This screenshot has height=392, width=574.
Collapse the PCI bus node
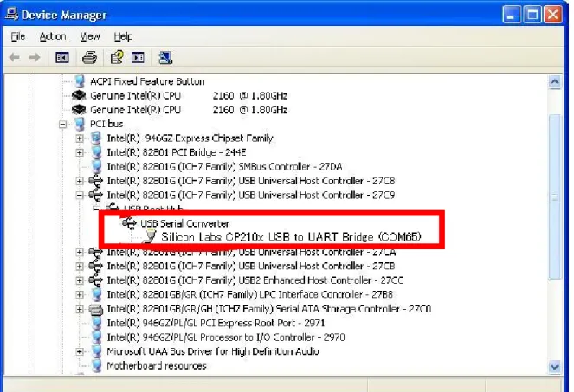click(x=62, y=124)
